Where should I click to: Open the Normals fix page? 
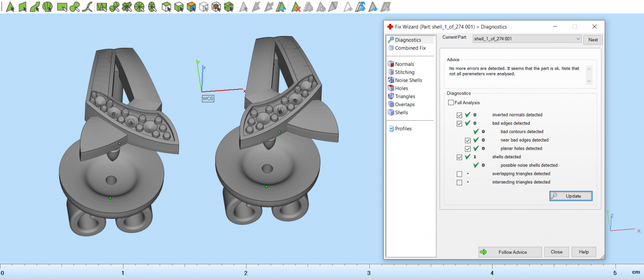coord(404,64)
